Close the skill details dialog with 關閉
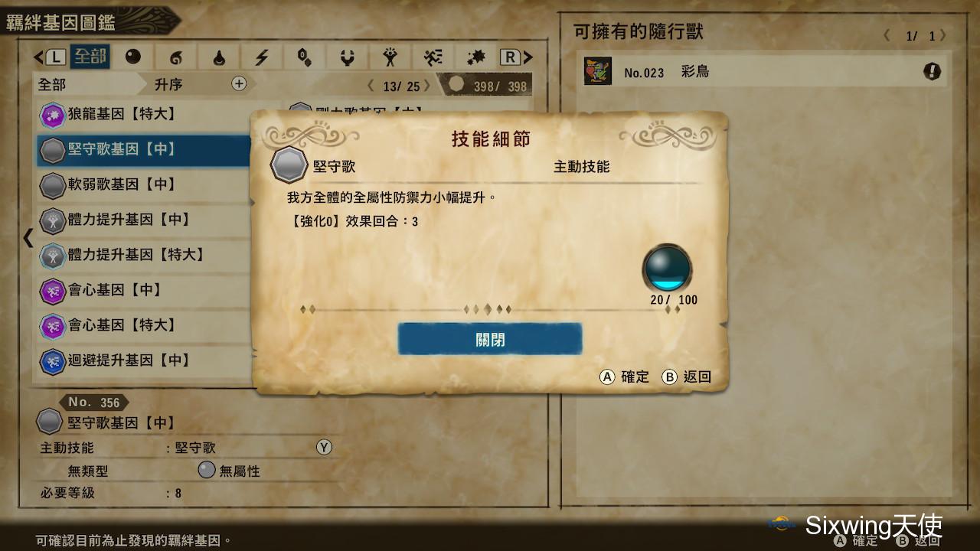 (490, 339)
